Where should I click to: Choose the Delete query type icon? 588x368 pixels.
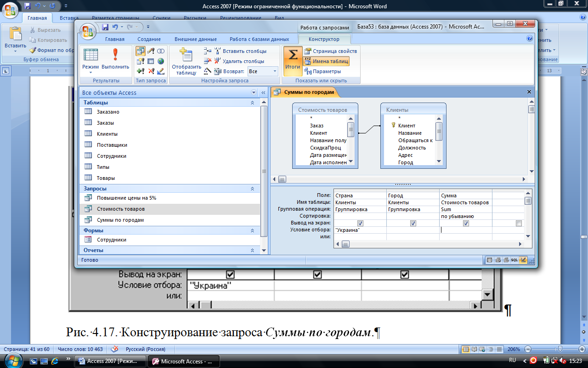tap(151, 71)
